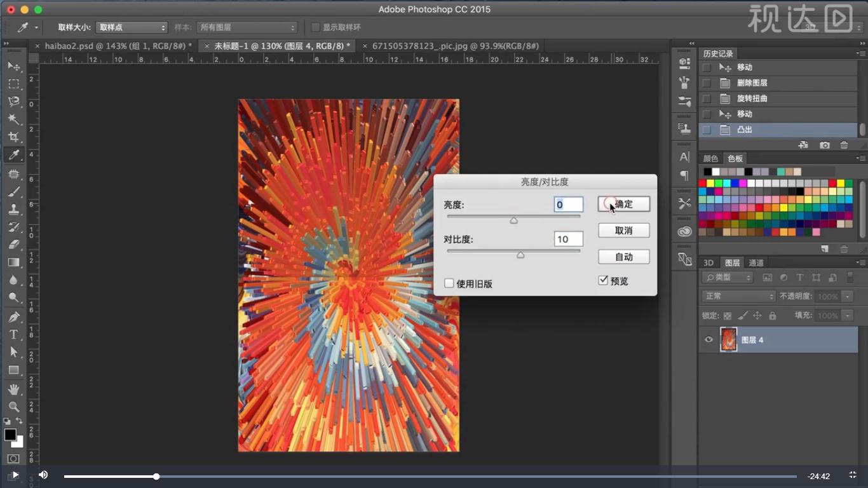Select the Lasso tool
The height and width of the screenshot is (488, 868).
tap(13, 102)
